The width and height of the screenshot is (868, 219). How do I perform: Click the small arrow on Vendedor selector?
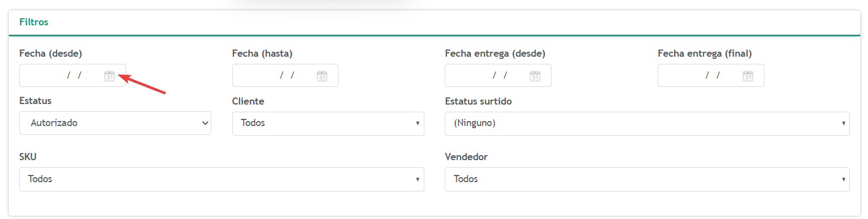(843, 179)
